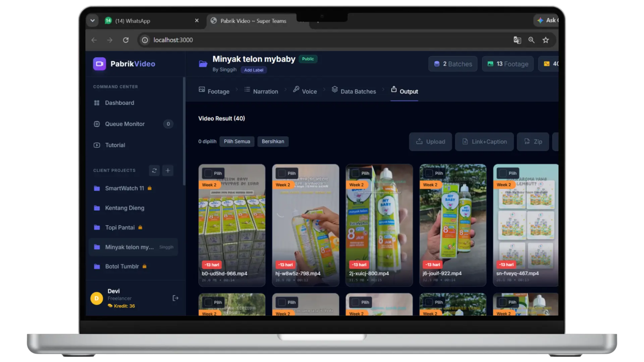
Task: Click the Ask Gemini button
Action: click(546, 20)
